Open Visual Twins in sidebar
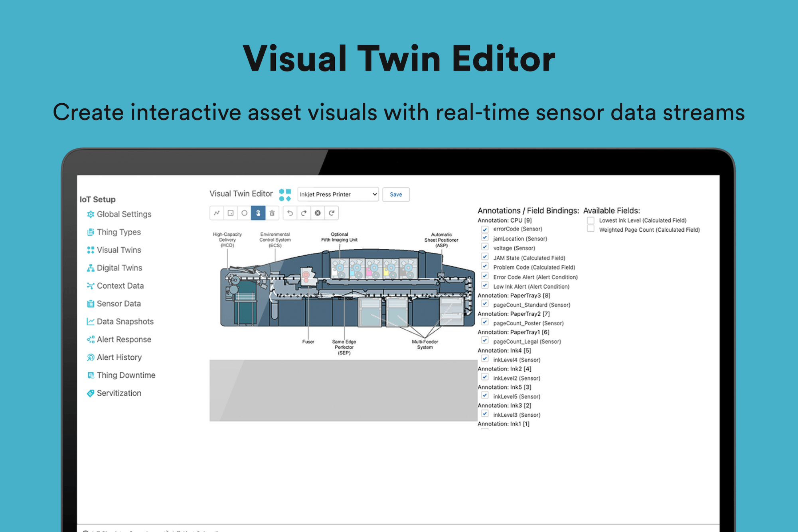Screen dimensions: 798x532 (119, 250)
